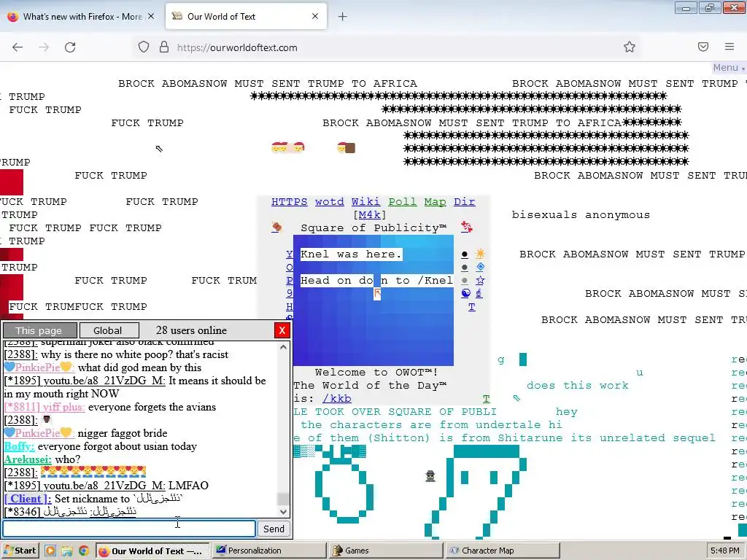Open a new browser tab
747x560 pixels.
point(343,17)
